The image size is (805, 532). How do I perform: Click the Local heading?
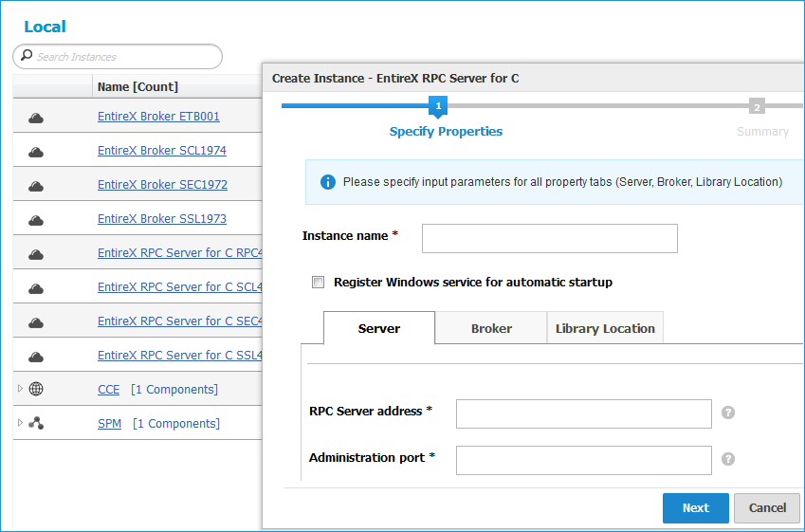45,27
